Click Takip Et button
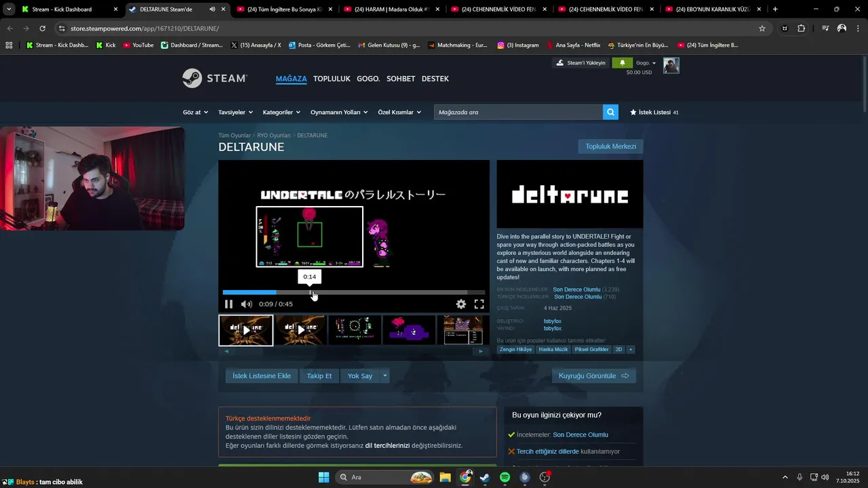The height and width of the screenshot is (488, 868). pos(319,375)
